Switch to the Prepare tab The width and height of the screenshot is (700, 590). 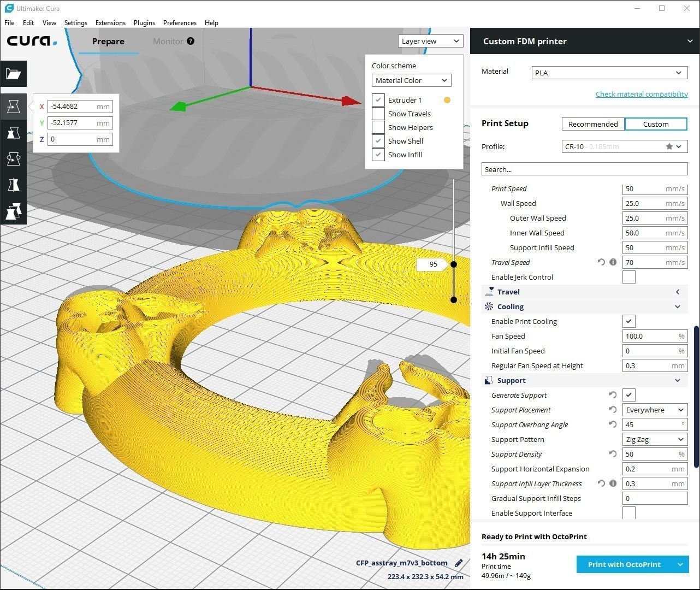coord(108,42)
